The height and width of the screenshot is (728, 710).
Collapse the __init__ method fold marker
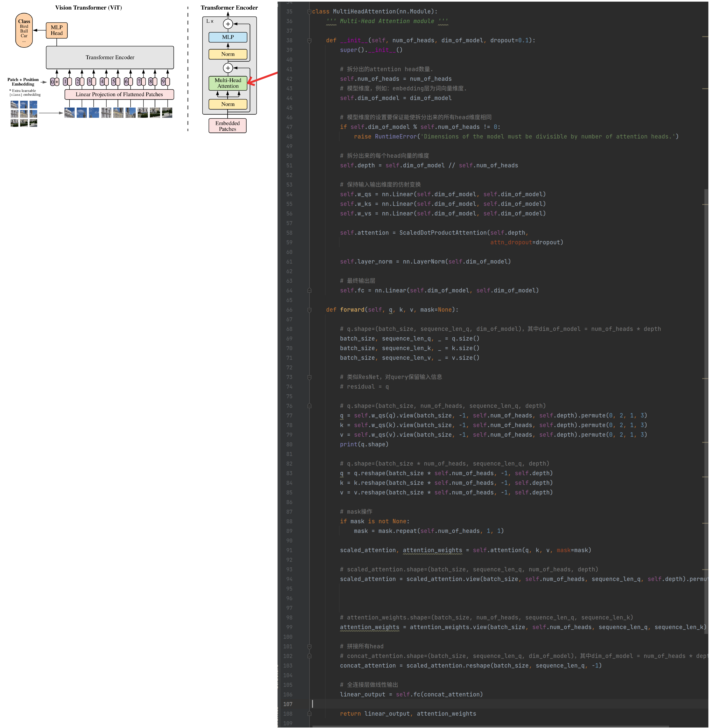(309, 40)
